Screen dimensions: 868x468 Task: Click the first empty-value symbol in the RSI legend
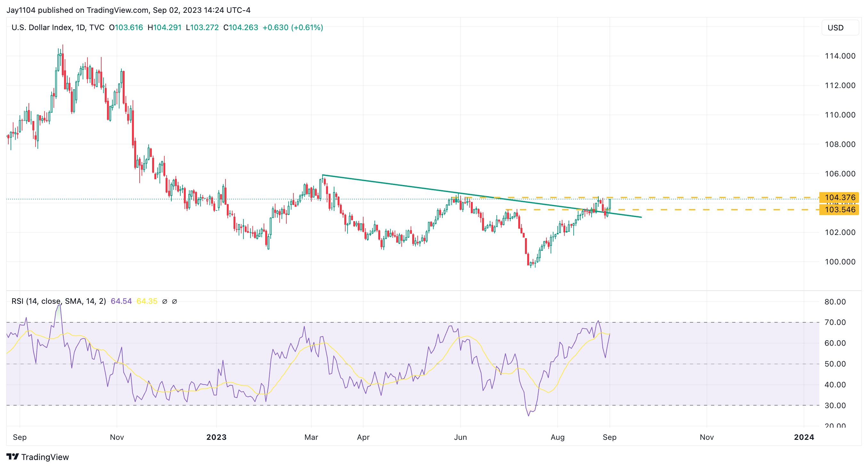click(164, 301)
